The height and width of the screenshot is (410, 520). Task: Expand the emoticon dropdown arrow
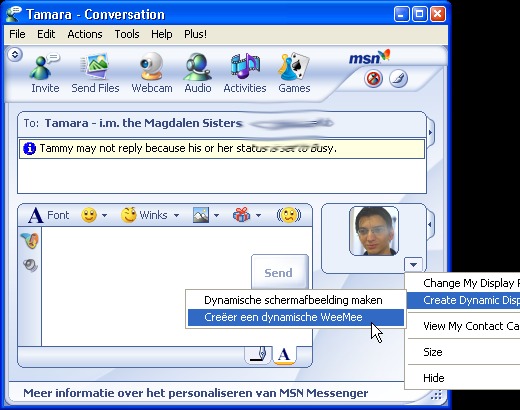tap(104, 216)
